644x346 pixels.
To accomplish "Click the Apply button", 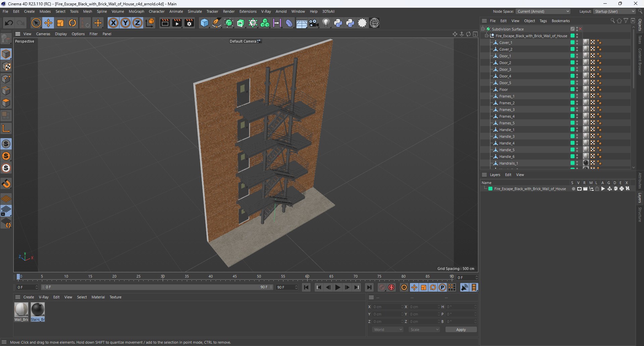I will click(461, 330).
